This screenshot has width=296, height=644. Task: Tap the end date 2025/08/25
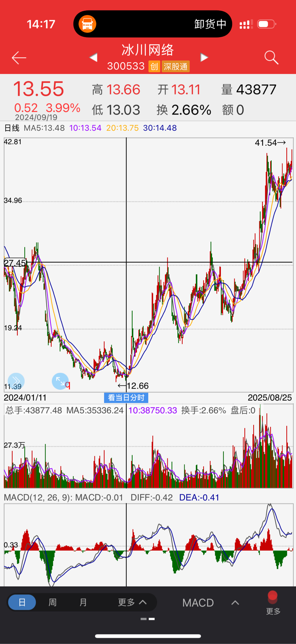tap(270, 398)
